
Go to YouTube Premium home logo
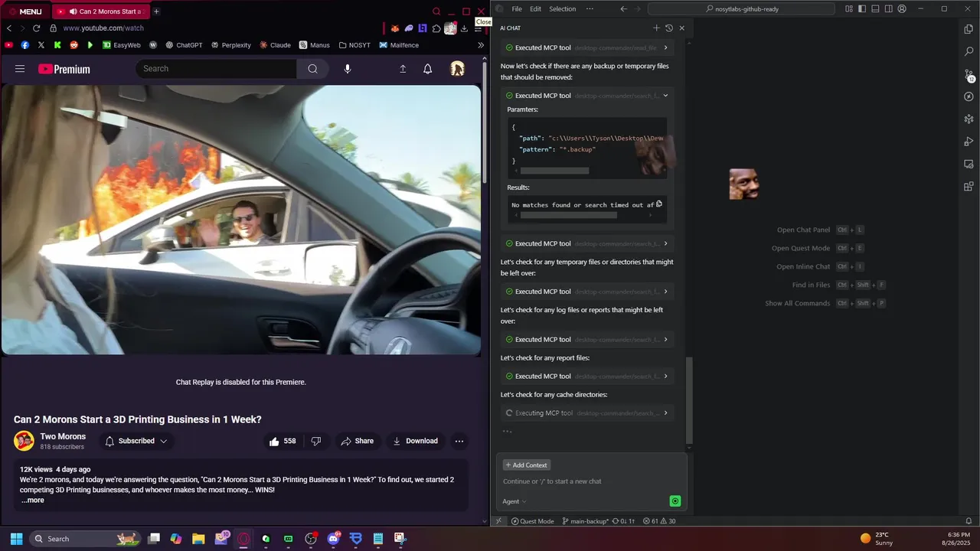click(64, 69)
